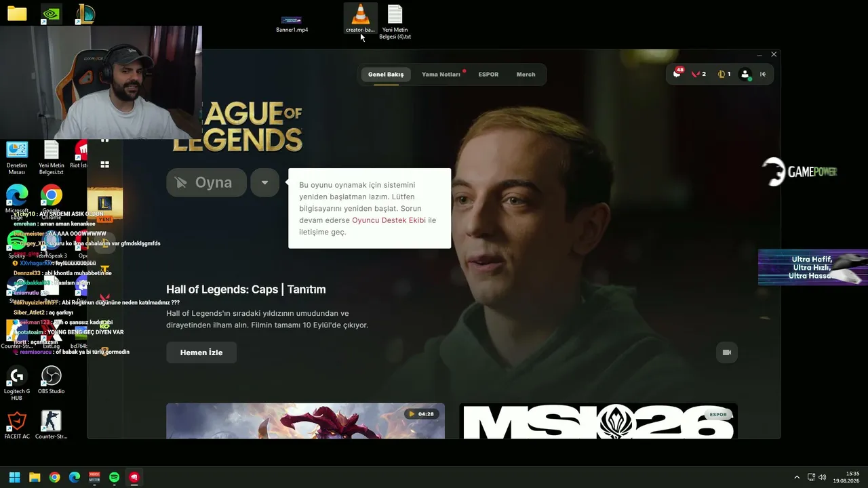868x488 pixels.
Task: Click the Oyna play button
Action: click(206, 182)
